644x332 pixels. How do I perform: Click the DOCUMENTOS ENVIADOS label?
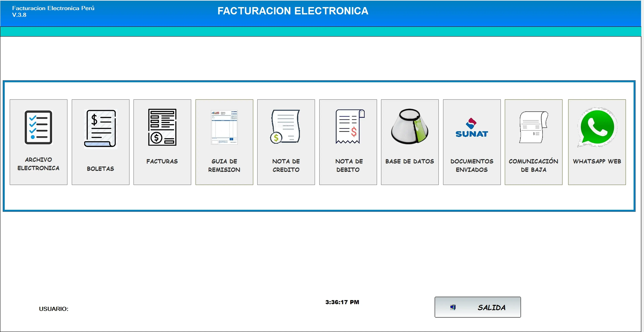point(472,165)
